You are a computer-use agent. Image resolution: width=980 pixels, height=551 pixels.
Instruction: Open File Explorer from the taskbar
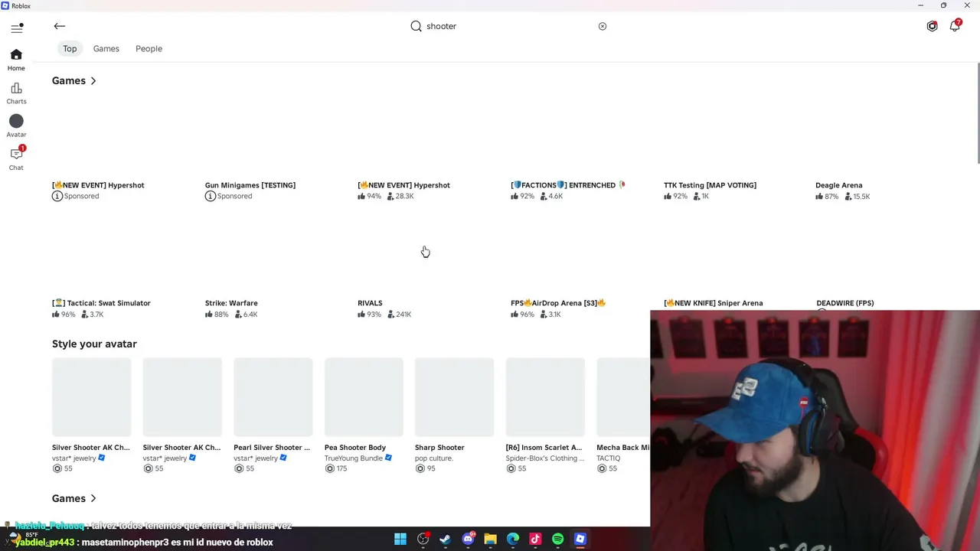coord(490,540)
